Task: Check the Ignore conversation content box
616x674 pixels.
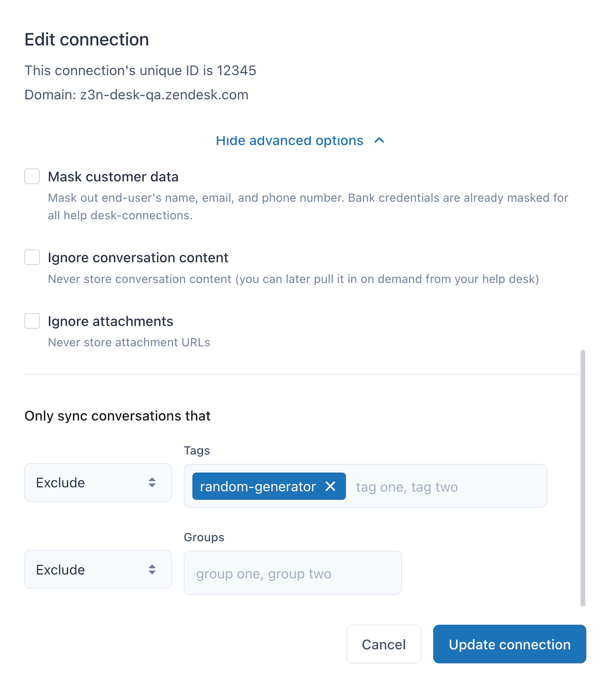Action: point(32,257)
